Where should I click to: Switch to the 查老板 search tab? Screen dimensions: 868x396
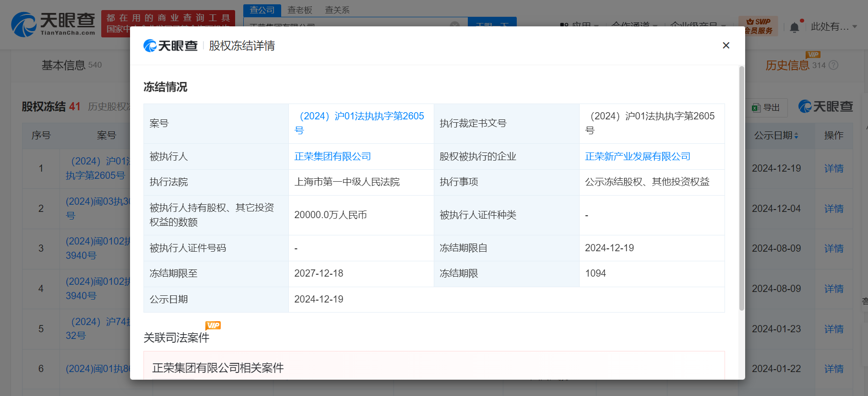(x=300, y=10)
